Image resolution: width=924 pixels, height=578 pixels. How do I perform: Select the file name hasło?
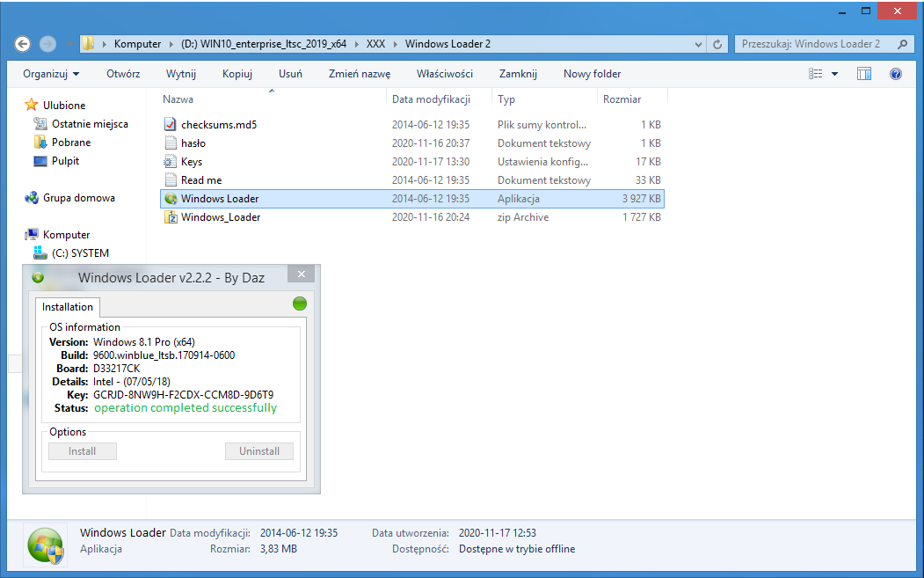point(193,143)
